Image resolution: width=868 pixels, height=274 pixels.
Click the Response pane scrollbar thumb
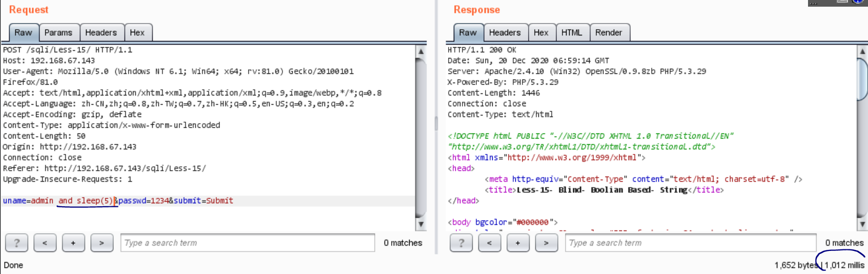(862, 79)
